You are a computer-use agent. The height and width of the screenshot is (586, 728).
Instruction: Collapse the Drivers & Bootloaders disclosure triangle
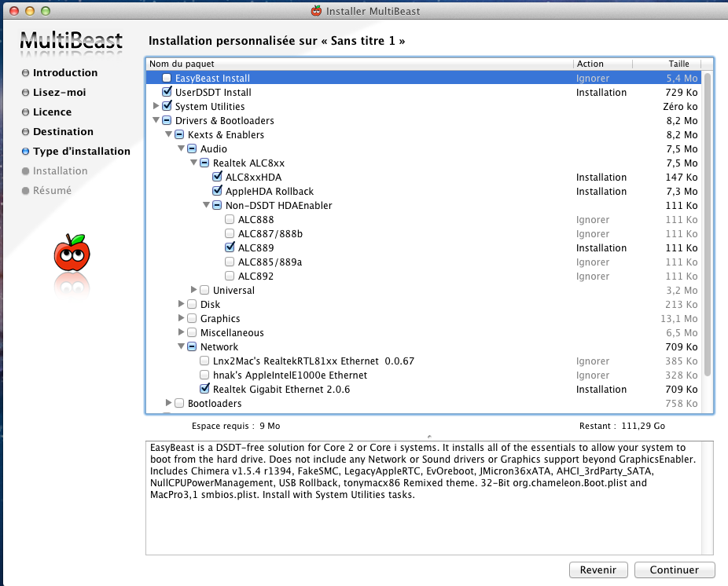pyautogui.click(x=156, y=120)
